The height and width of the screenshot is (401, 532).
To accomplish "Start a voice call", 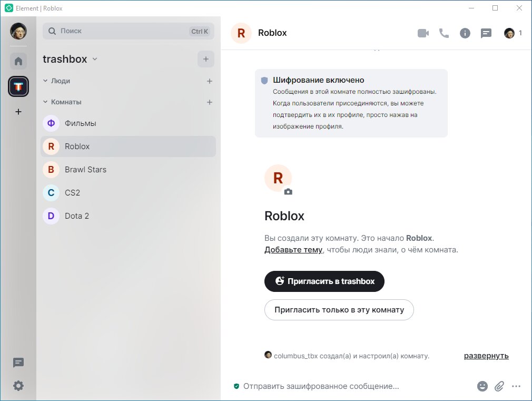I will click(x=444, y=33).
